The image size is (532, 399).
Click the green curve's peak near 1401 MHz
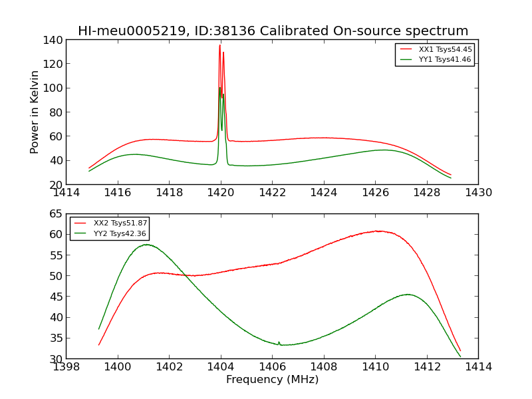(x=146, y=245)
